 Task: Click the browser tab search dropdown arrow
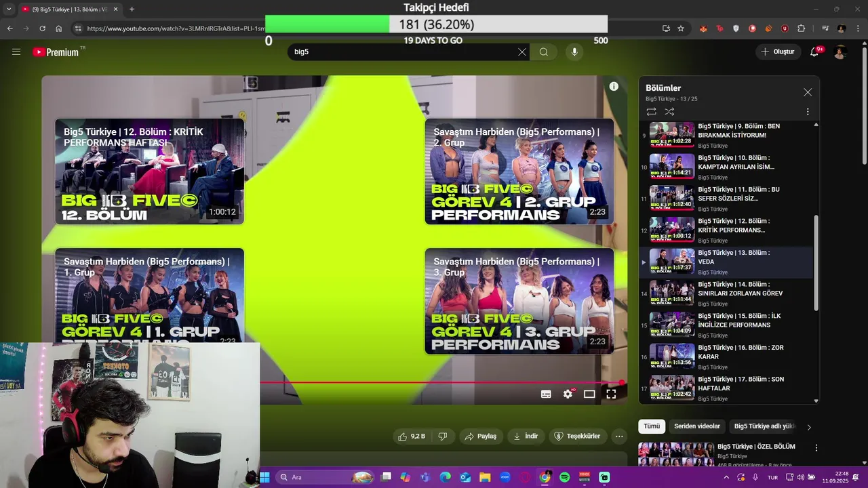pyautogui.click(x=9, y=9)
